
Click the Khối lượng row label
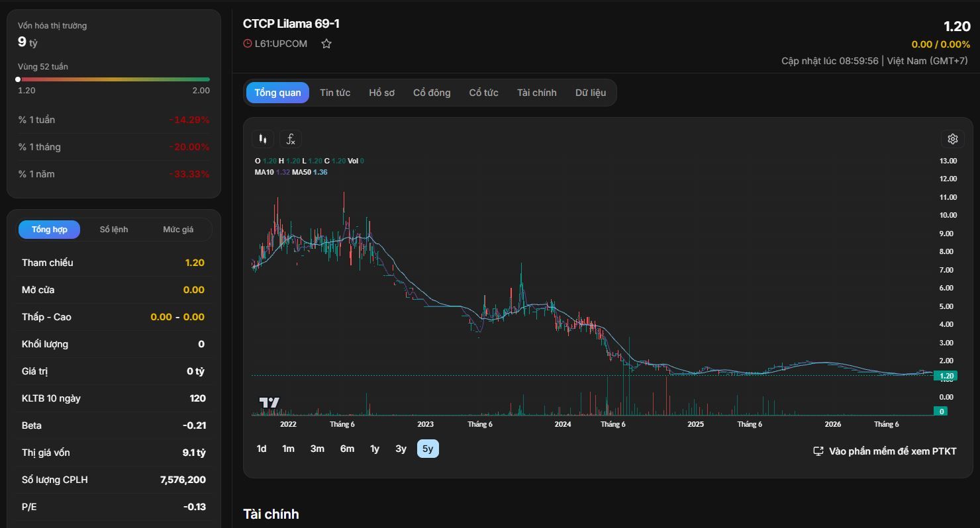tap(45, 344)
